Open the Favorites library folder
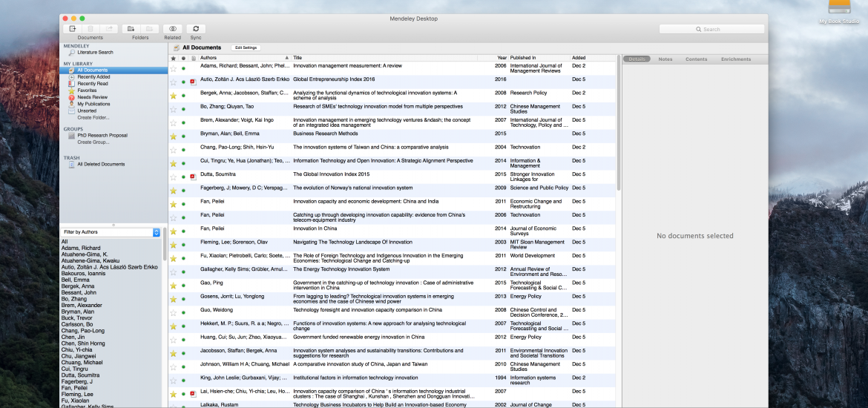The height and width of the screenshot is (408, 868). point(87,91)
